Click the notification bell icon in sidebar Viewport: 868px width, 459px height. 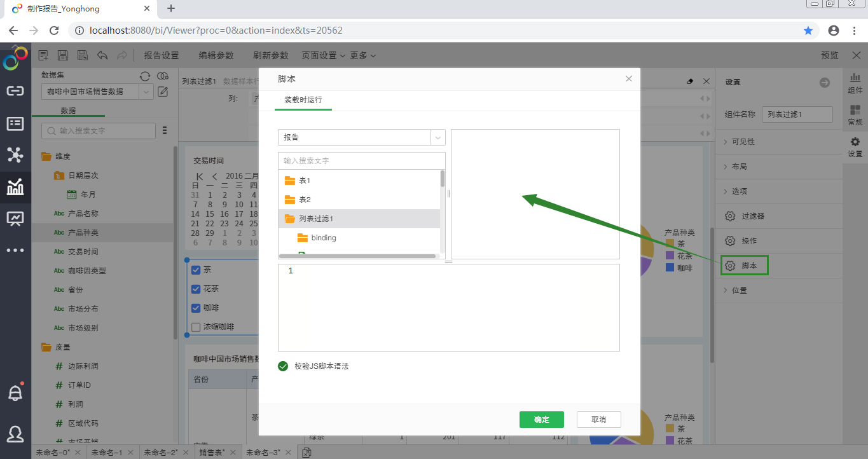[15, 393]
